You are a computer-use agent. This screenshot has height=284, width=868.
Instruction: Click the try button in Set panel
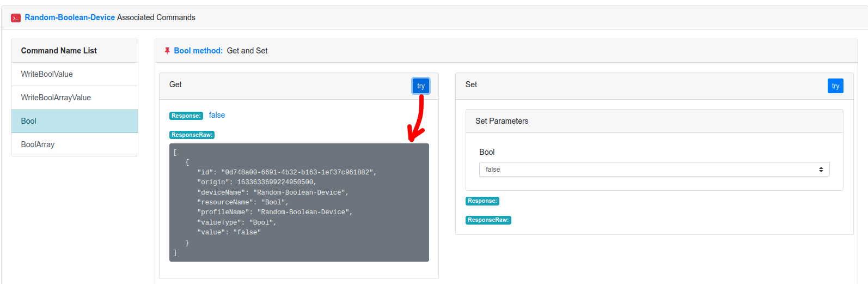pyautogui.click(x=835, y=86)
